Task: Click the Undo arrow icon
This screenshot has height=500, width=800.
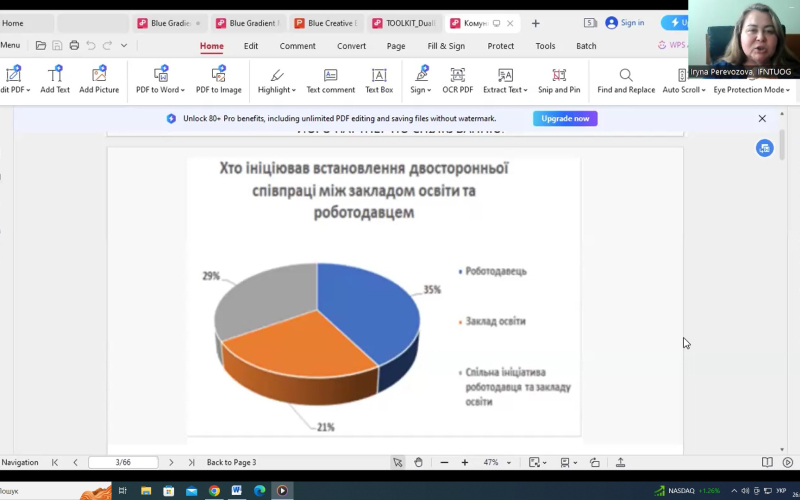Action: tap(91, 45)
